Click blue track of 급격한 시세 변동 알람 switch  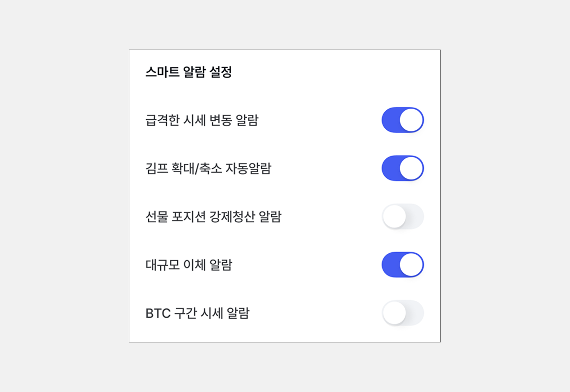tap(391, 120)
